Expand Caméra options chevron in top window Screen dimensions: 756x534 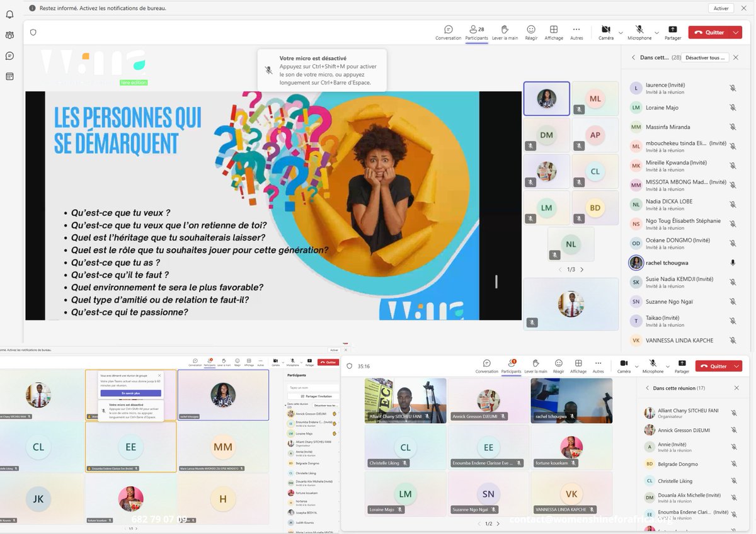[621, 33]
